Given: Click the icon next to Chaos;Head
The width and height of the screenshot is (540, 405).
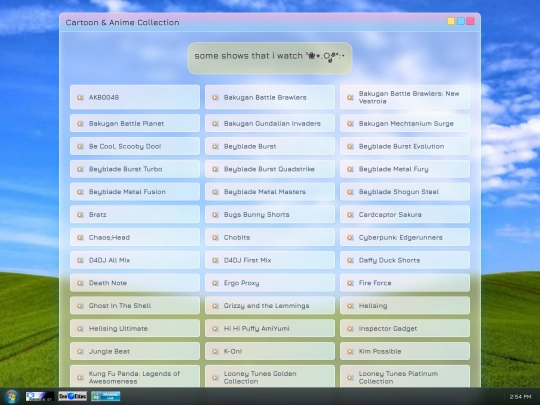Looking at the screenshot, I should 80,237.
